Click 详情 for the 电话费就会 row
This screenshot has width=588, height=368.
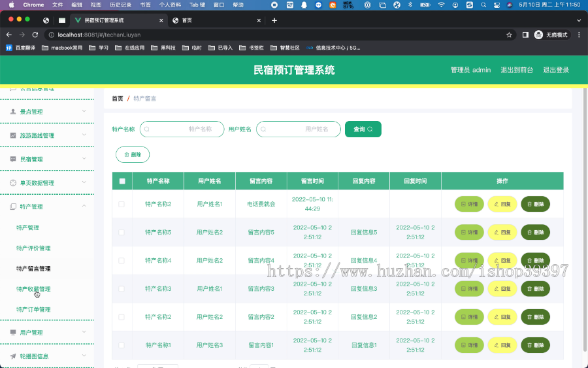point(469,204)
